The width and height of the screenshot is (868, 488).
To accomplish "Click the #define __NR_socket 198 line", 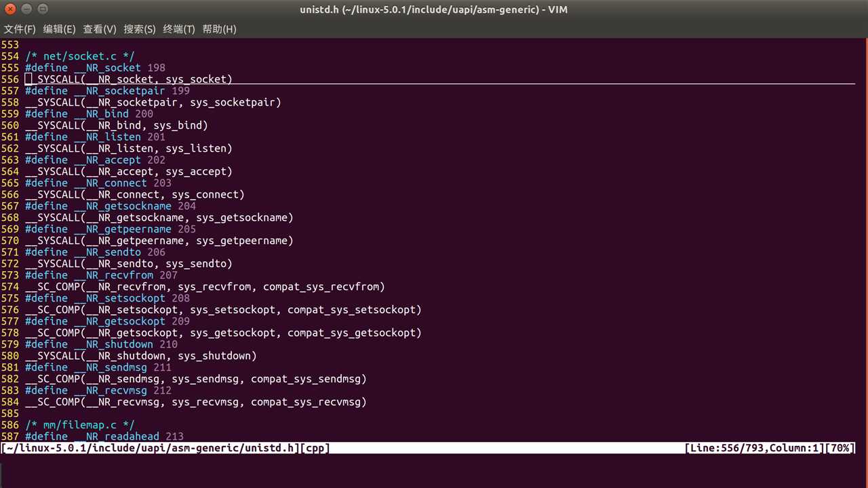I will pos(95,68).
